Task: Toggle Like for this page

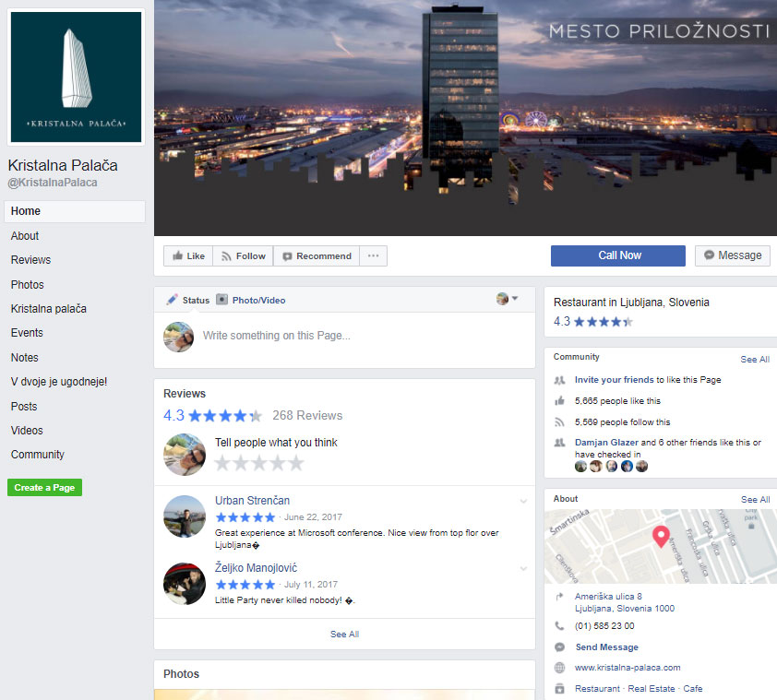Action: pos(188,256)
